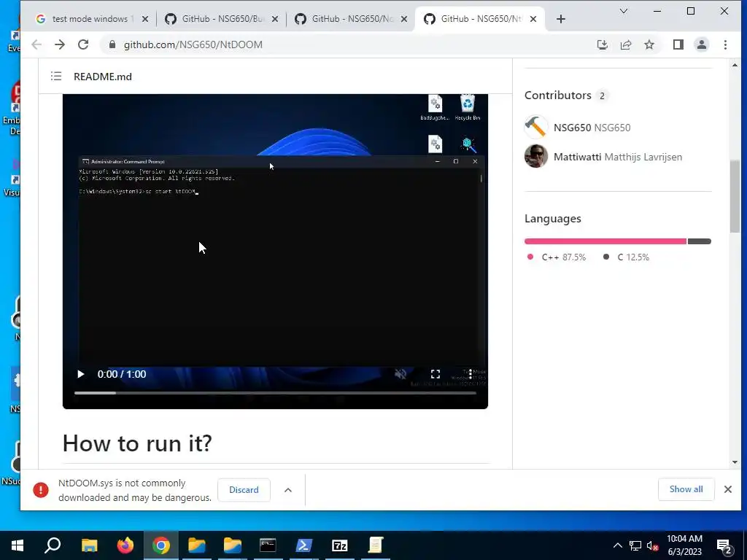Launch Firefox from the taskbar
747x560 pixels.
pos(125,545)
